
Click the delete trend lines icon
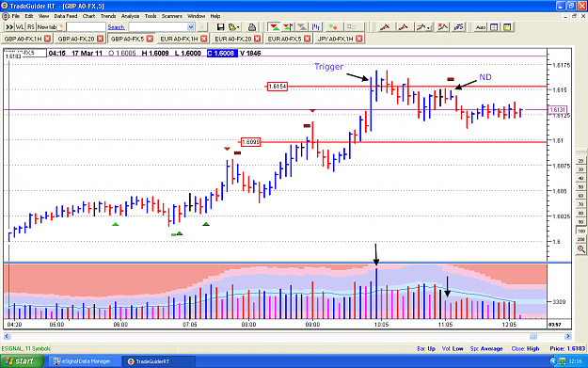[x=442, y=27]
